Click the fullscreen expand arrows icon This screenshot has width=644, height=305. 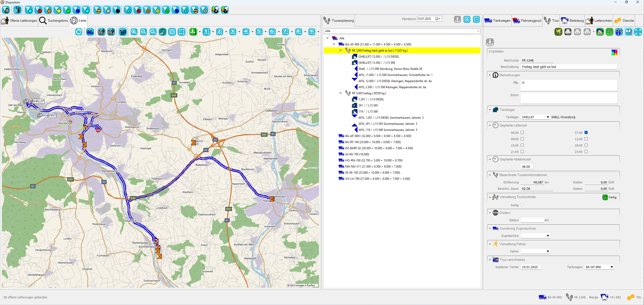point(638,32)
